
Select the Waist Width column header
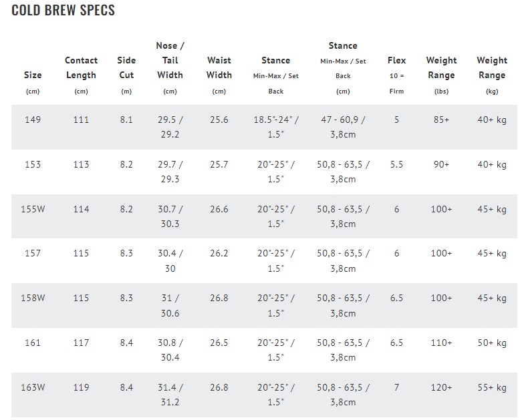pyautogui.click(x=219, y=75)
